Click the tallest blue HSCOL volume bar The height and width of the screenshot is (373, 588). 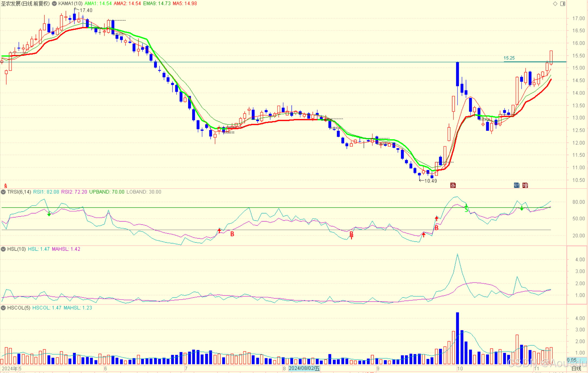click(x=457, y=338)
